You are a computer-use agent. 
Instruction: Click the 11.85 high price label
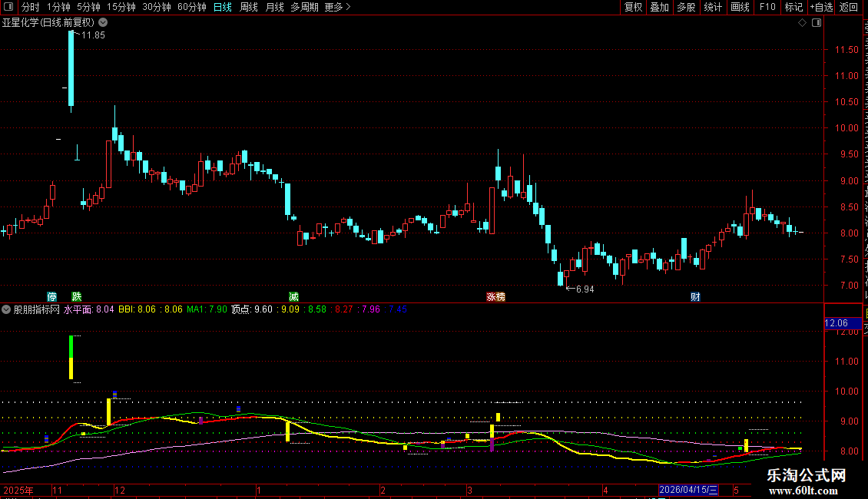pyautogui.click(x=92, y=35)
